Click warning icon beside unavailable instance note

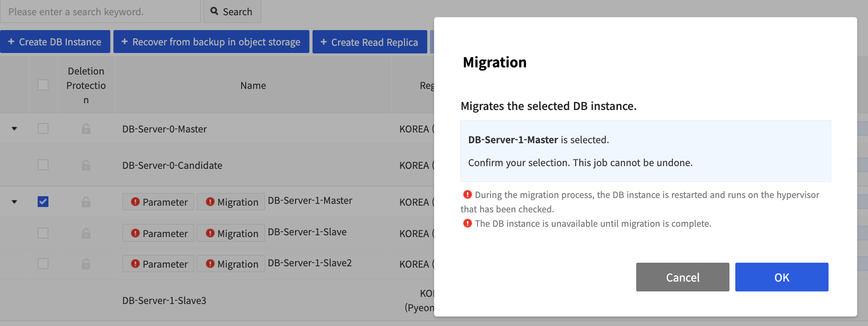point(468,223)
